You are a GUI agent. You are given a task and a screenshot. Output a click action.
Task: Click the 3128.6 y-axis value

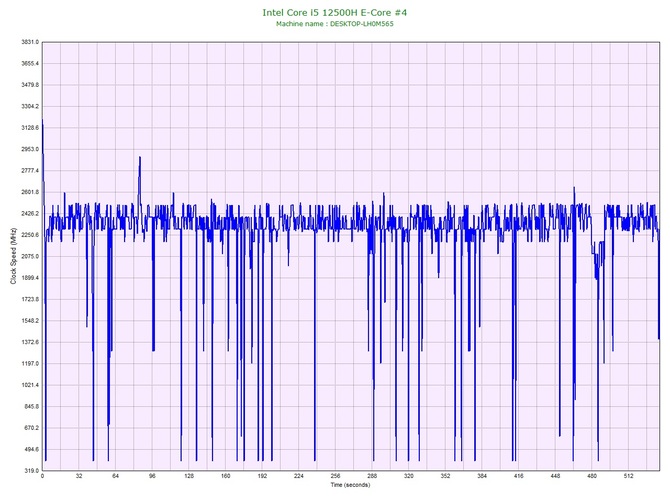coord(30,128)
